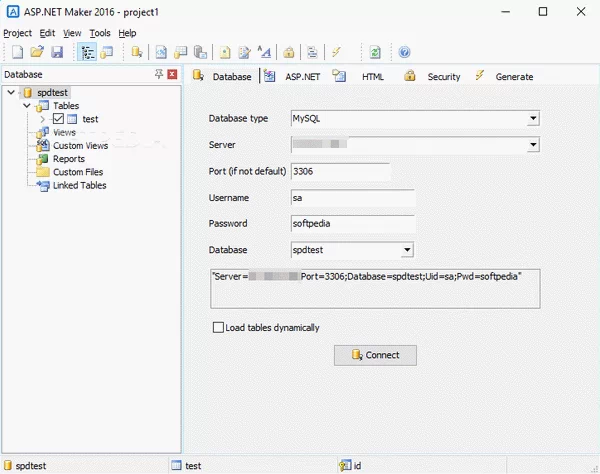Click the Connect button

[375, 355]
